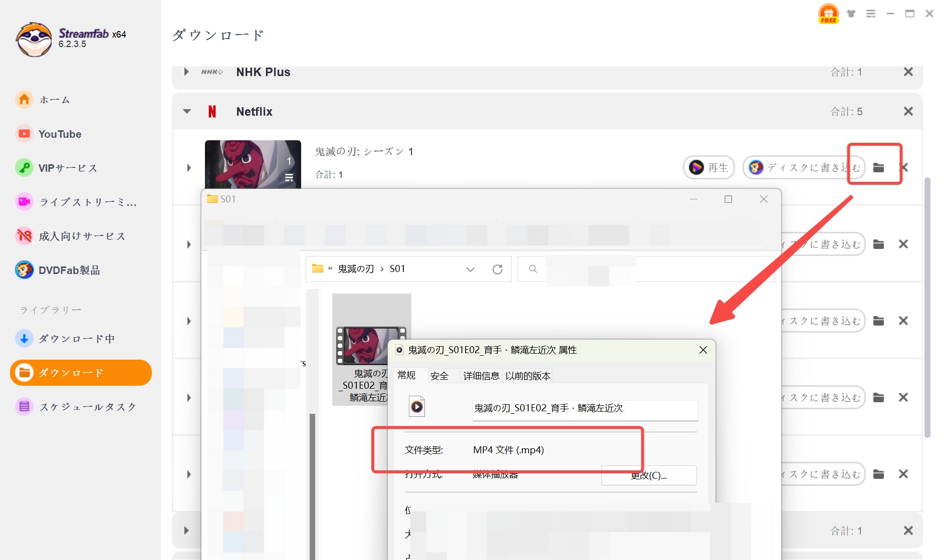Open DVDFab製品 sidebar item

pyautogui.click(x=58, y=270)
